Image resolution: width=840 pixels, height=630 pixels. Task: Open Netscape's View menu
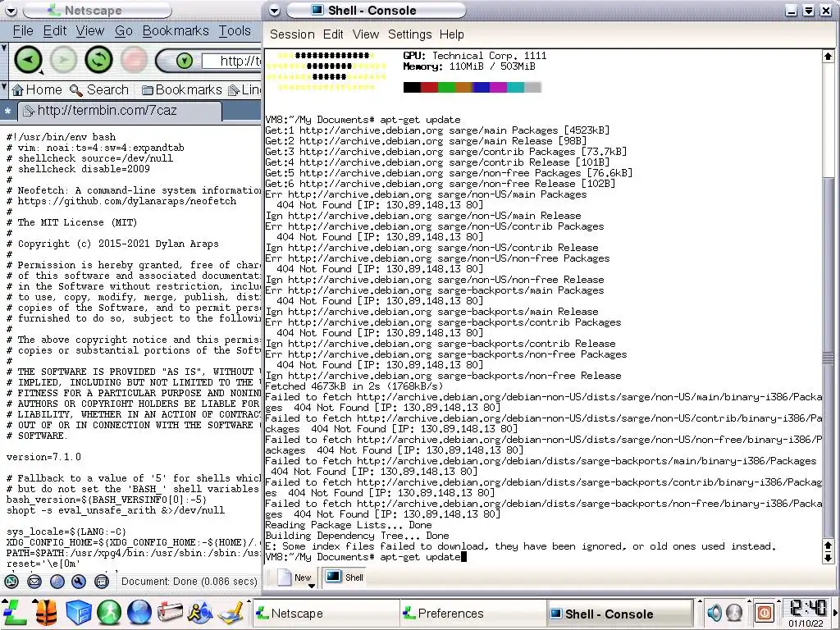tap(90, 31)
